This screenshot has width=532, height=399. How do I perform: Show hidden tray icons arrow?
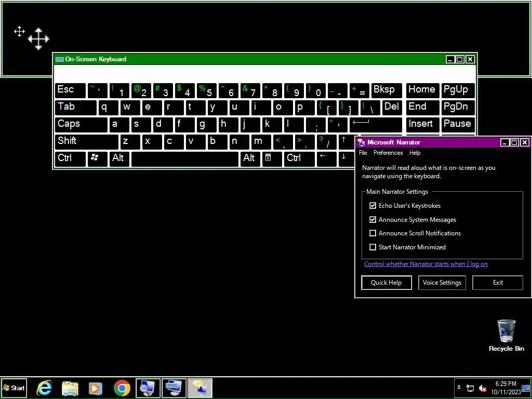coord(459,388)
